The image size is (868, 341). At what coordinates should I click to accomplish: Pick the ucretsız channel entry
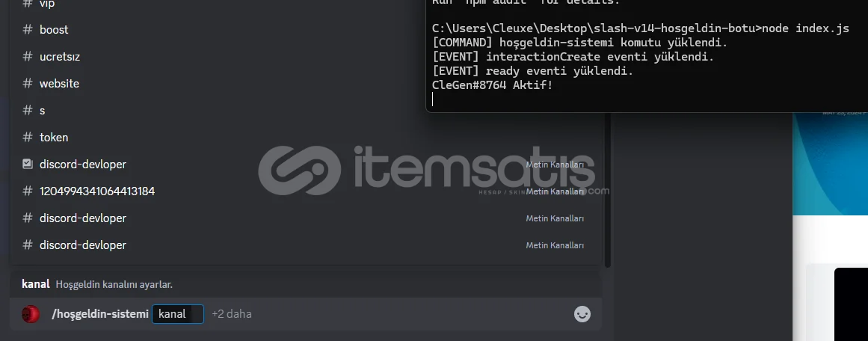(305, 57)
